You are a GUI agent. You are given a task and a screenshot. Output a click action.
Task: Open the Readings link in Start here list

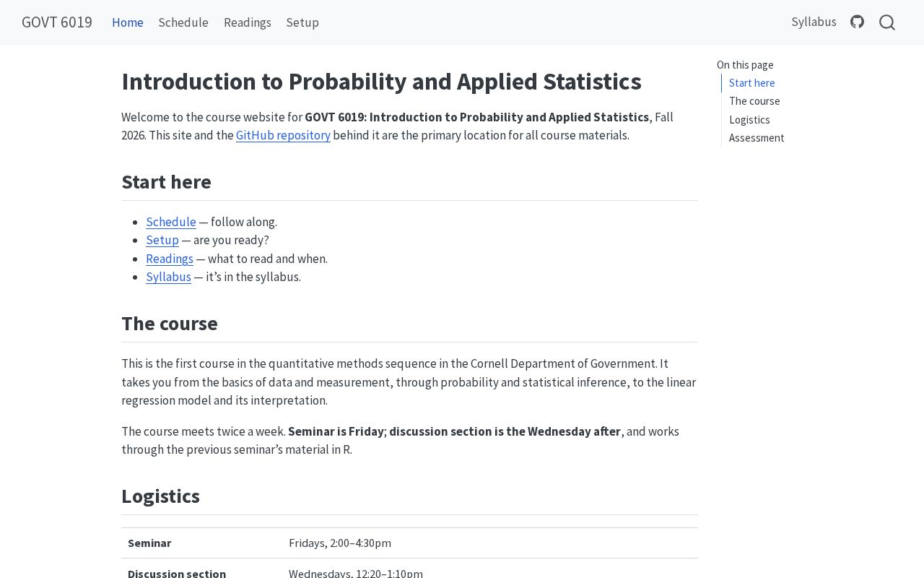click(x=170, y=259)
